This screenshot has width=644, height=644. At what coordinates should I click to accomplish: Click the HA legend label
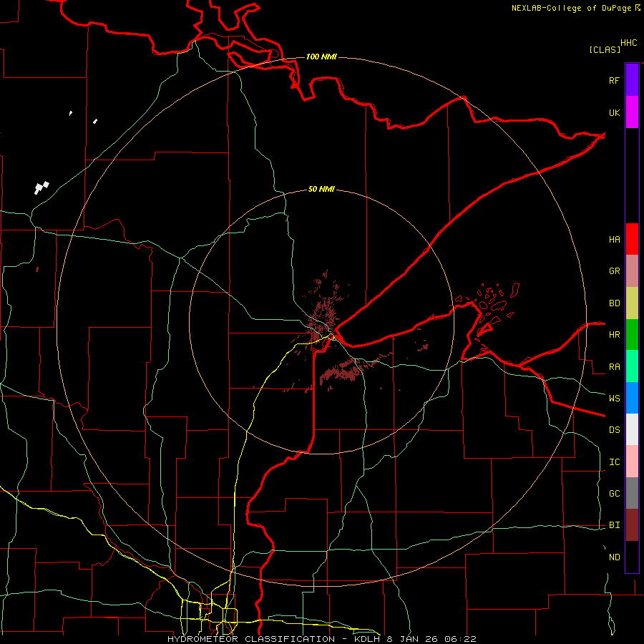point(614,240)
